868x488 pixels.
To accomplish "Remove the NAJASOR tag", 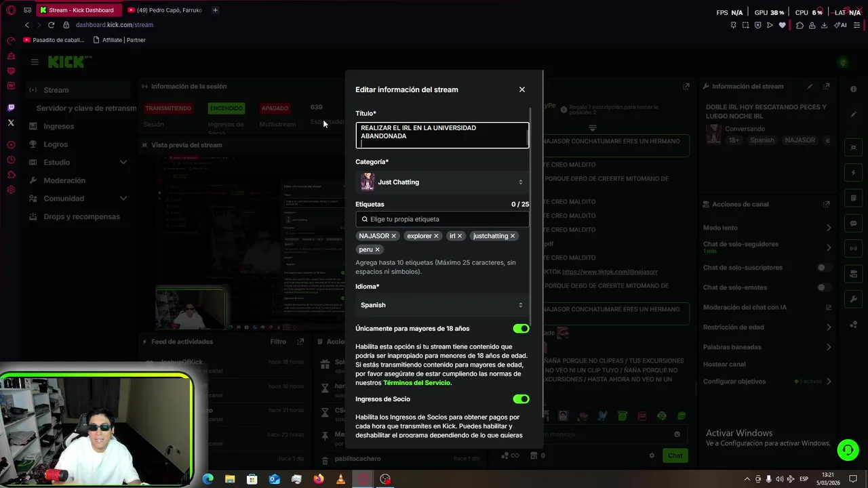I will click(x=393, y=236).
